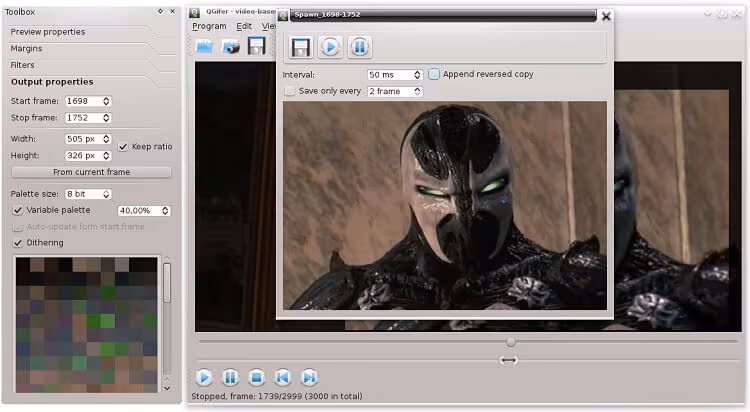Click From current frame button

click(x=91, y=172)
